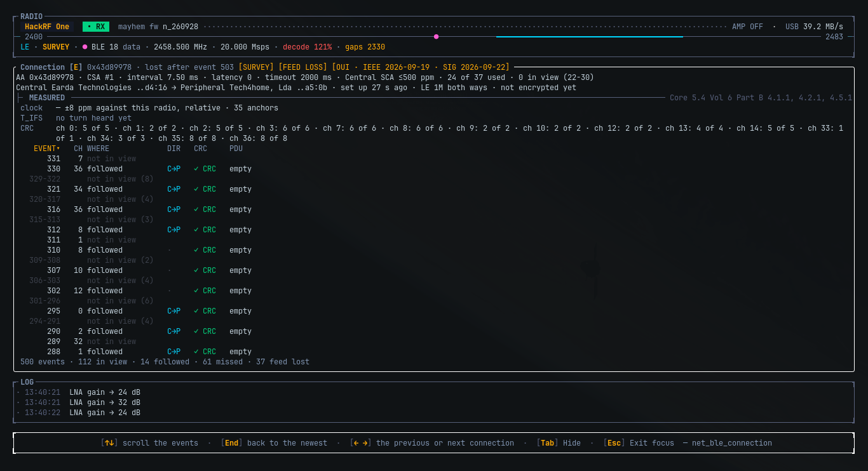This screenshot has width=868, height=471.
Task: Click the cyan tuned range bar
Action: click(590, 37)
